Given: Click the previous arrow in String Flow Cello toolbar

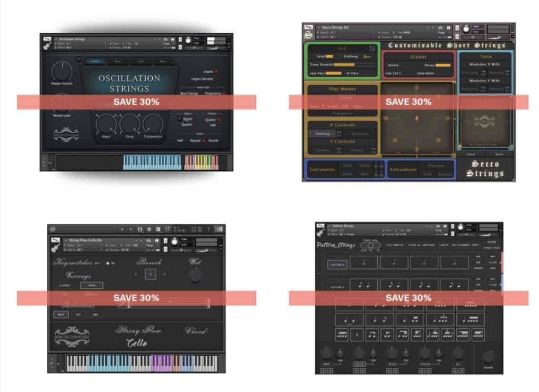Looking at the screenshot, I should 122,229.
